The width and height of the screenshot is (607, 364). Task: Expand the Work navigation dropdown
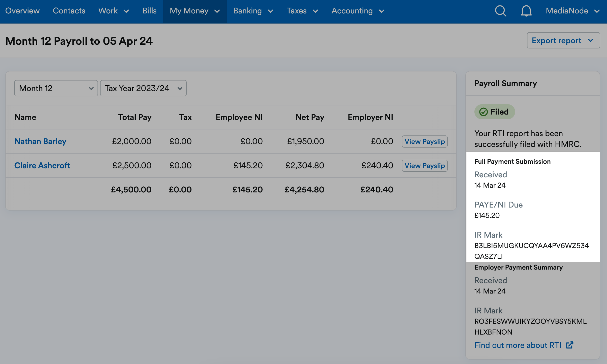click(114, 11)
